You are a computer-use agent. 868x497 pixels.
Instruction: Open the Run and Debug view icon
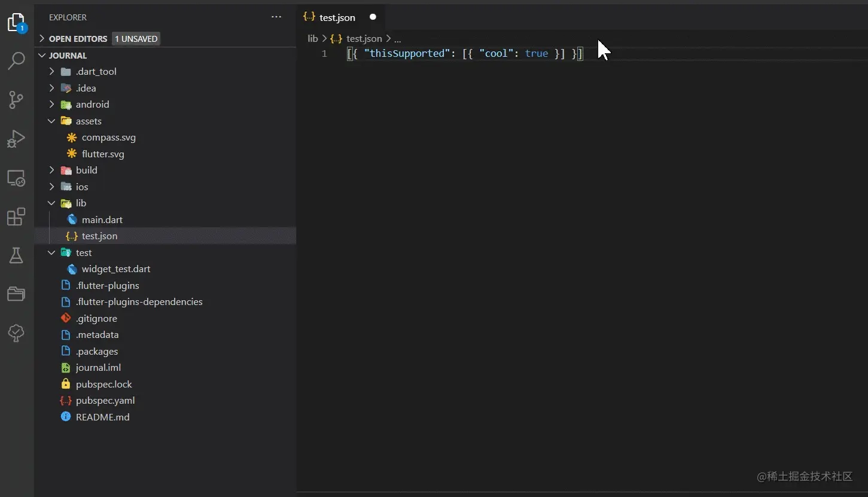point(16,139)
